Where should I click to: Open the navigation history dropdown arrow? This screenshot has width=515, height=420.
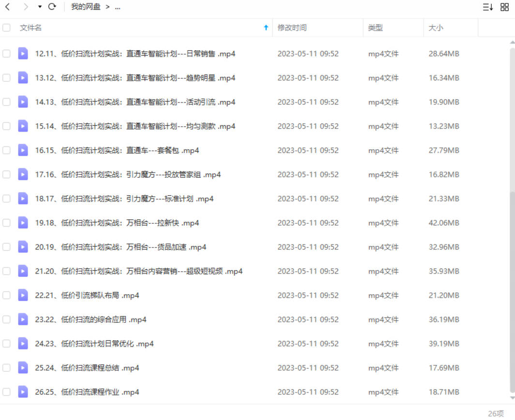[x=40, y=7]
